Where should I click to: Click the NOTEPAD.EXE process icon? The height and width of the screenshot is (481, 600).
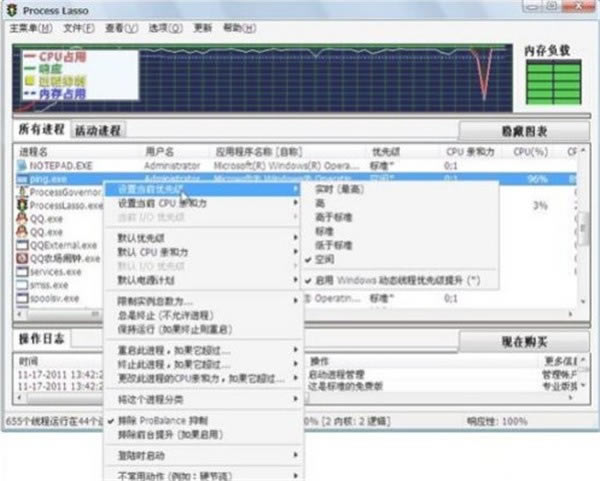click(22, 165)
